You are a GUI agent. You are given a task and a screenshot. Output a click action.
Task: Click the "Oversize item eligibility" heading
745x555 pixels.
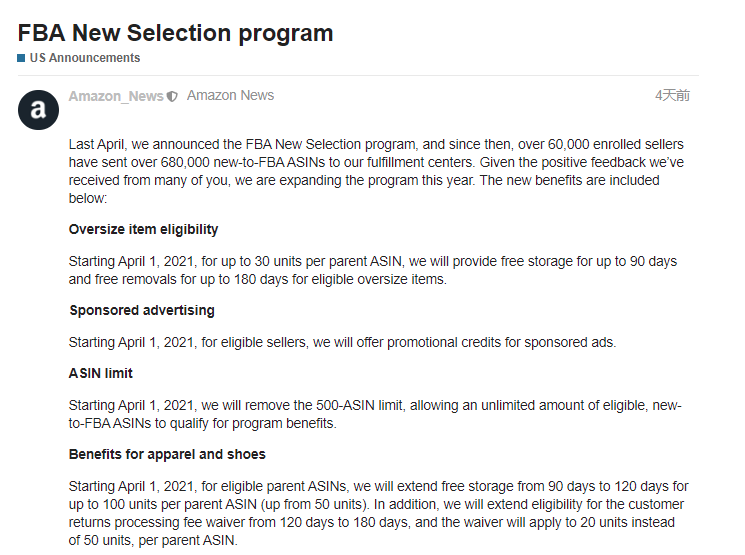143,229
